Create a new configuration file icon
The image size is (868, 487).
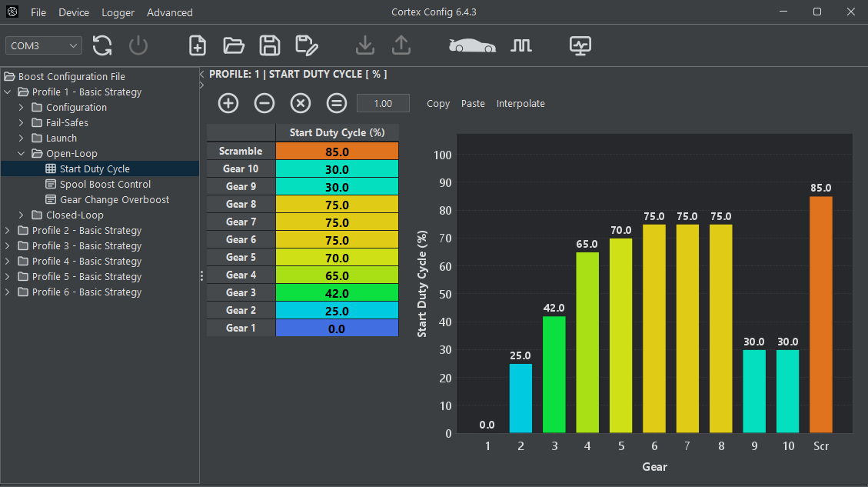(198, 45)
